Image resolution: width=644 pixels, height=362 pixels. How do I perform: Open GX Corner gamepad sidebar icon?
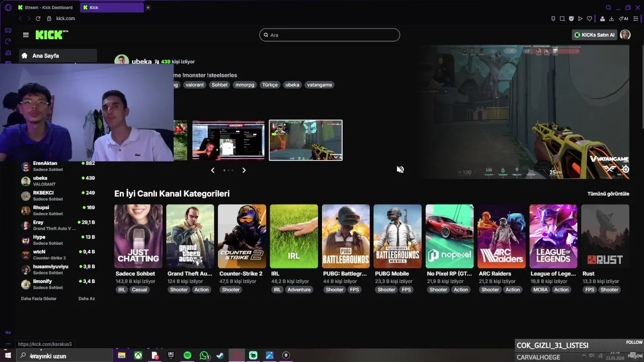pyautogui.click(x=8, y=30)
